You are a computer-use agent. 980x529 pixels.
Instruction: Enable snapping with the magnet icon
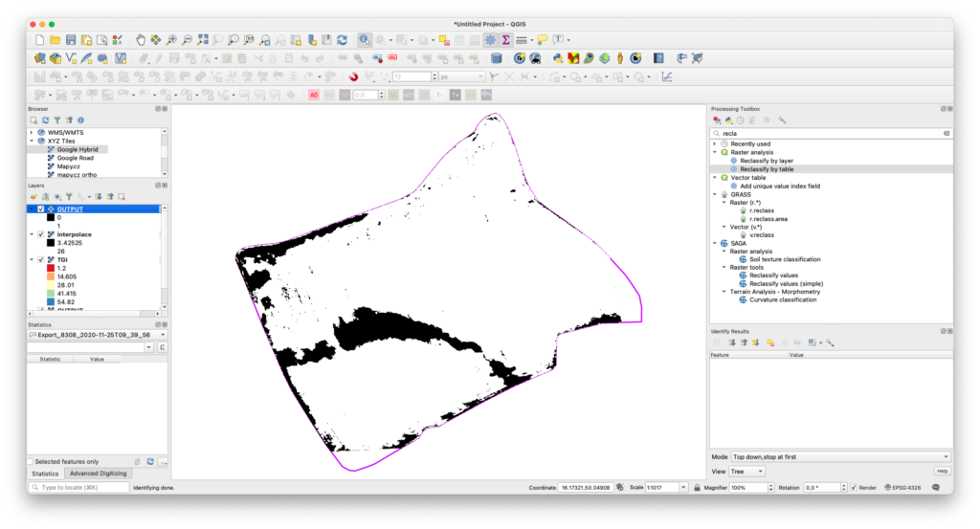(x=353, y=77)
